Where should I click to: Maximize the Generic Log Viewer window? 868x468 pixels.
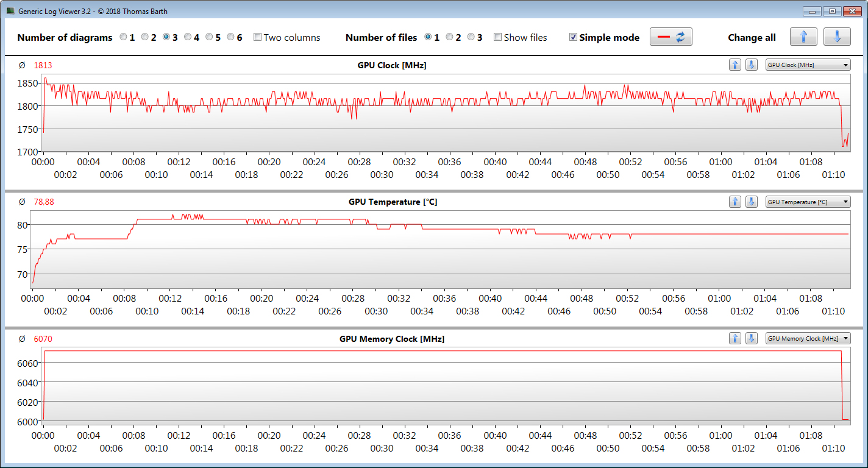pyautogui.click(x=832, y=11)
